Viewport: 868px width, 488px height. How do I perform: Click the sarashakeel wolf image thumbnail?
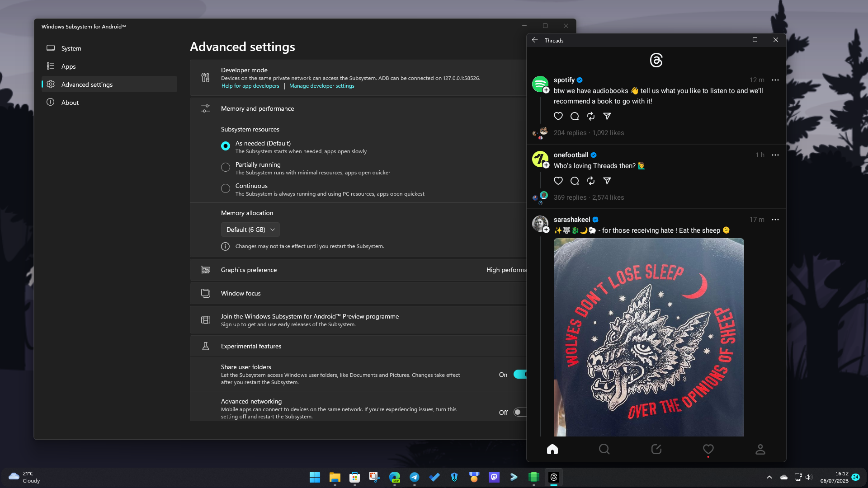click(x=649, y=337)
